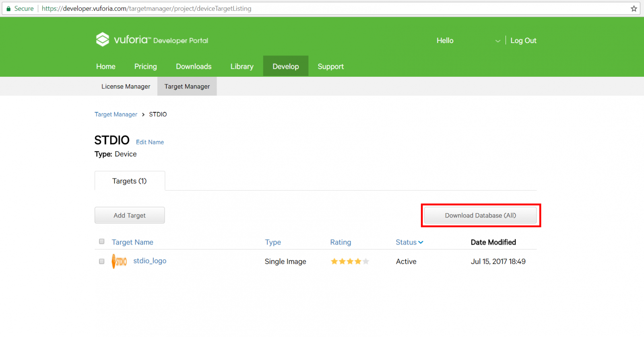This screenshot has width=644, height=337.
Task: Click Vuforia Developer Portal title text
Action: 161,40
